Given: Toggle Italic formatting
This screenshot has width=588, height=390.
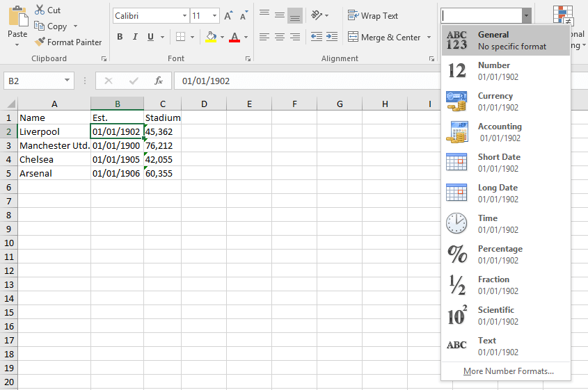Looking at the screenshot, I should 135,37.
